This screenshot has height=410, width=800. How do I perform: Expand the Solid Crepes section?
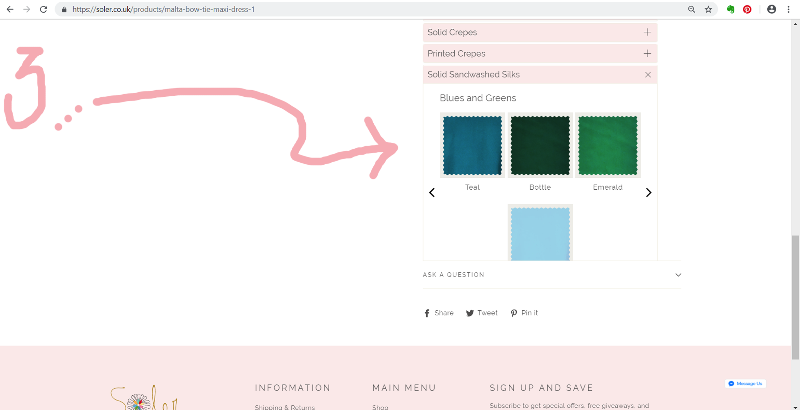click(540, 32)
